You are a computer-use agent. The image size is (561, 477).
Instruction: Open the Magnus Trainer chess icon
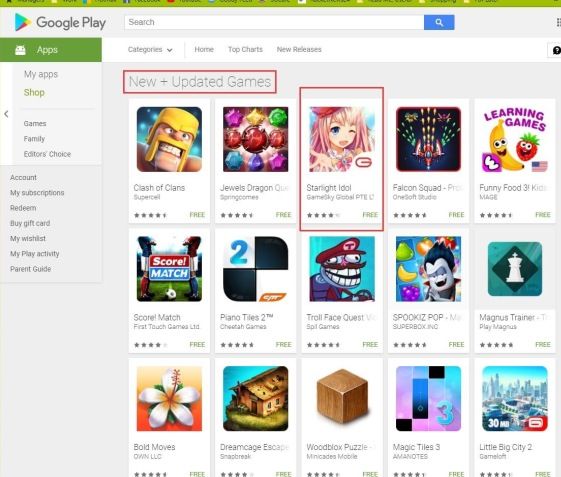[515, 269]
